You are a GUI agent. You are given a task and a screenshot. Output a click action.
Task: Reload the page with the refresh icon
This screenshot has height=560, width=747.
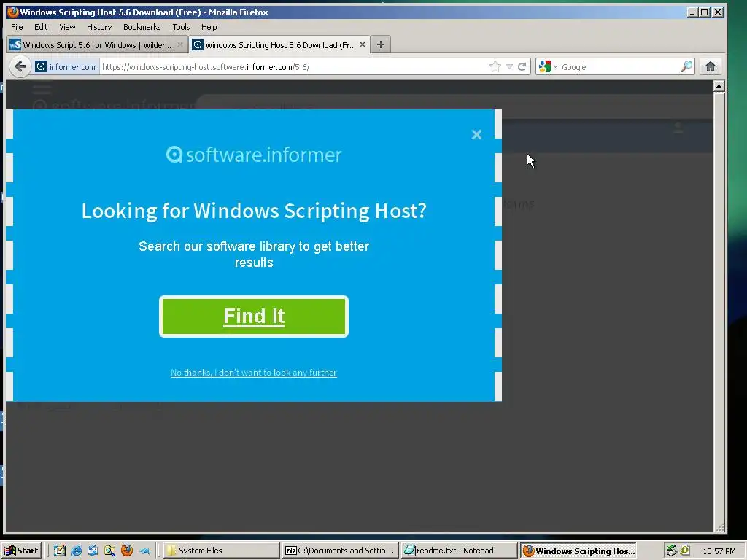tap(522, 66)
